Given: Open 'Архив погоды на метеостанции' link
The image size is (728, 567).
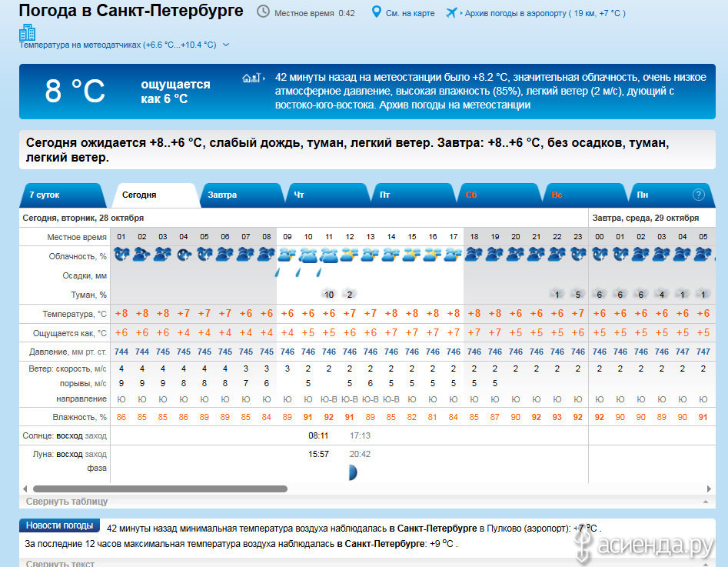Looking at the screenshot, I should [x=455, y=105].
